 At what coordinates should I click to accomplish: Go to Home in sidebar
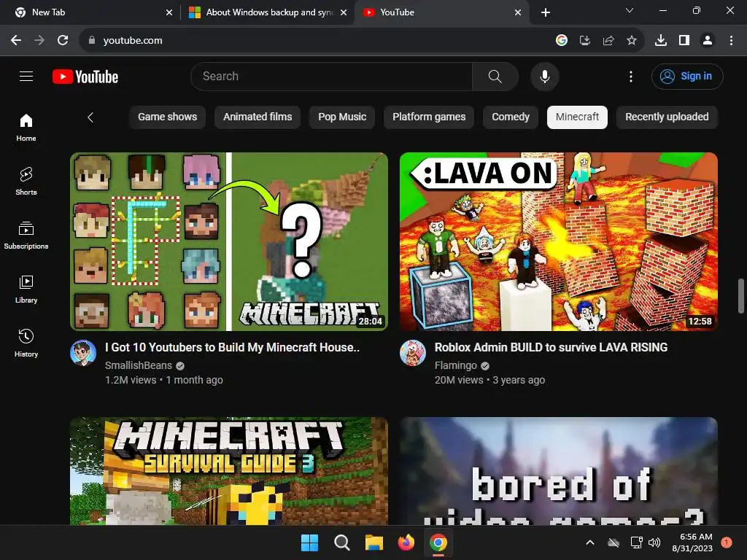(26, 128)
